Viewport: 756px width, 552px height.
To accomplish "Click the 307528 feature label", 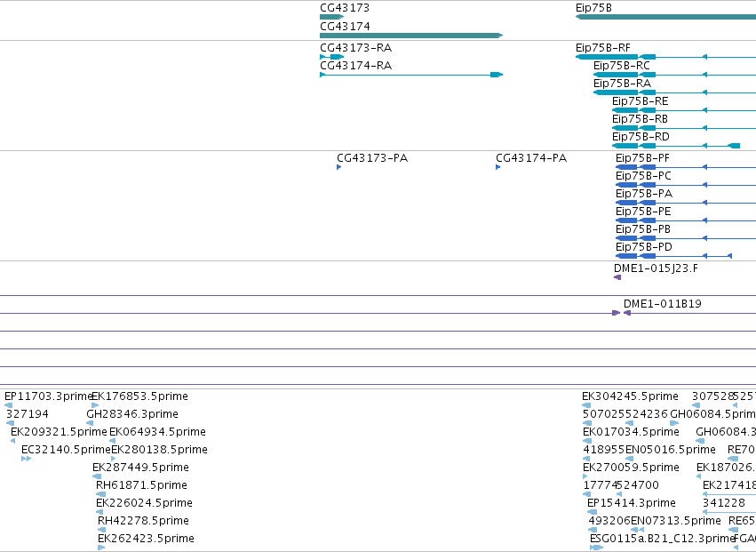I will (x=712, y=396).
